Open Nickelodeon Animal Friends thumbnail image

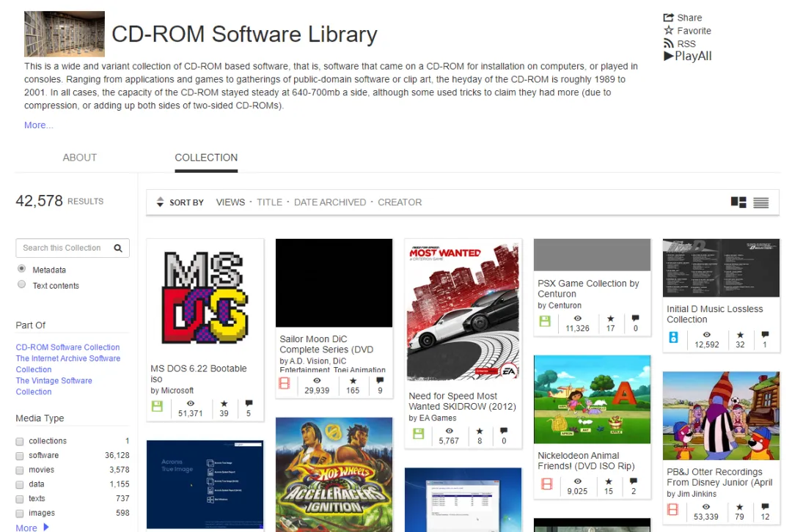coord(592,399)
